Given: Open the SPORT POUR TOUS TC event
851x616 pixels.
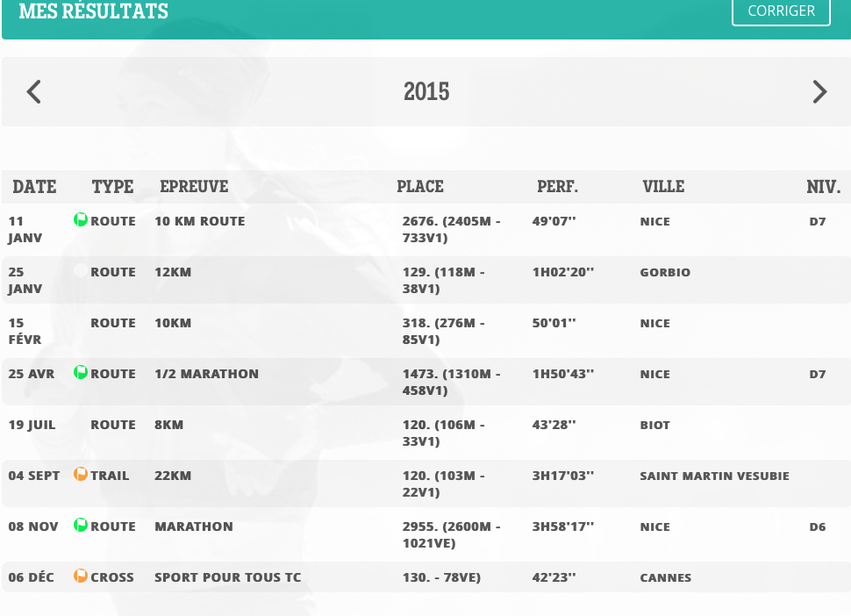Looking at the screenshot, I should click(x=227, y=578).
